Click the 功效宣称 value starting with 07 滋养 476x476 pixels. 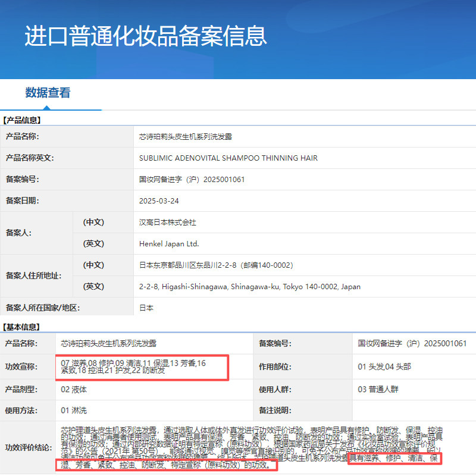pos(133,367)
